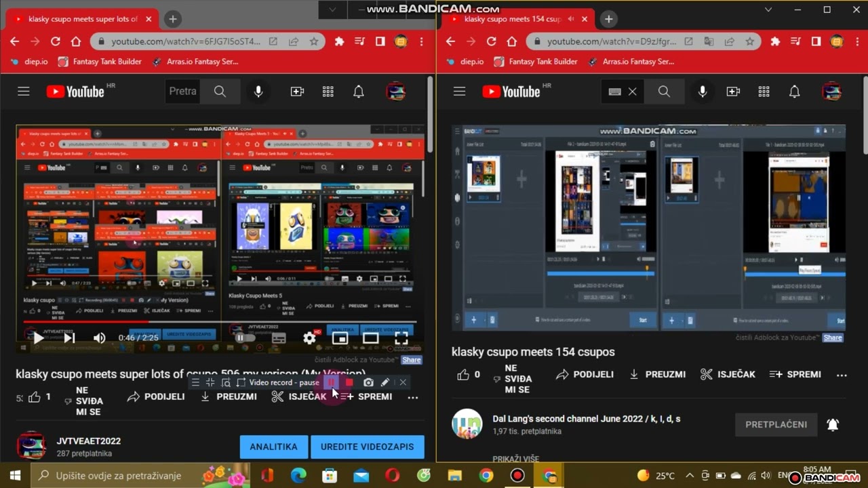Viewport: 868px width, 488px height.
Task: Mute the left YouTube player volume
Action: tap(100, 338)
